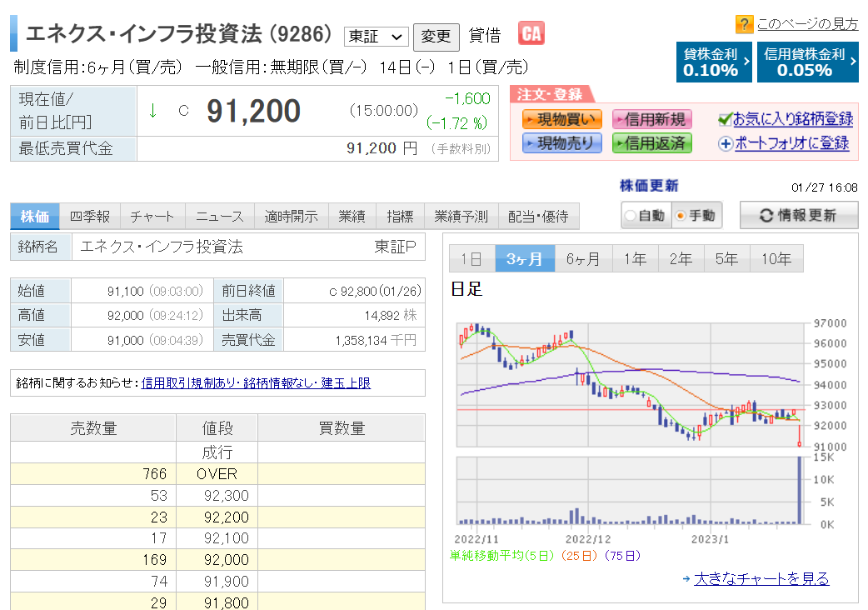Viewport: 868px width, 610px height.
Task: Click the previous close 92,800 value
Action: pyautogui.click(x=376, y=291)
